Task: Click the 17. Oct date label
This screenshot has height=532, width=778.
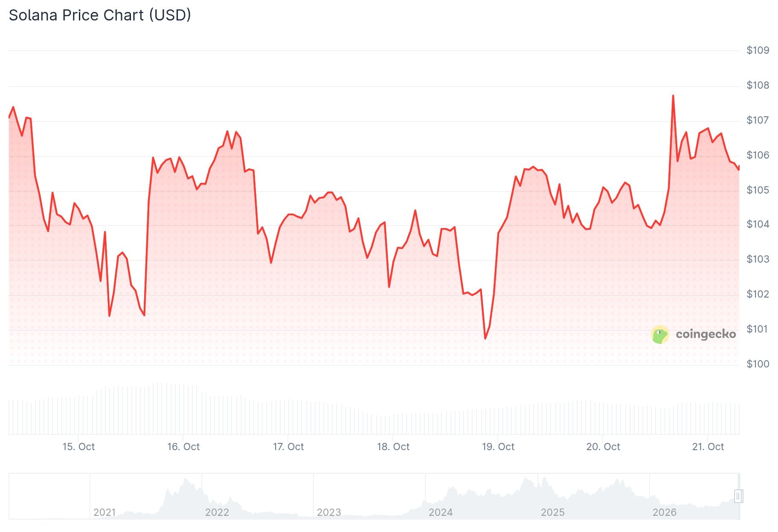Action: (288, 447)
